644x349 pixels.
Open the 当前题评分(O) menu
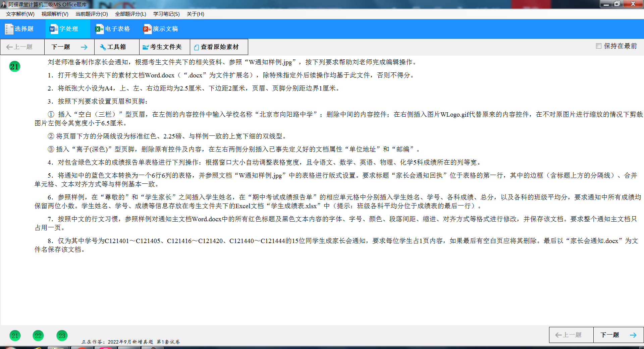(x=92, y=14)
